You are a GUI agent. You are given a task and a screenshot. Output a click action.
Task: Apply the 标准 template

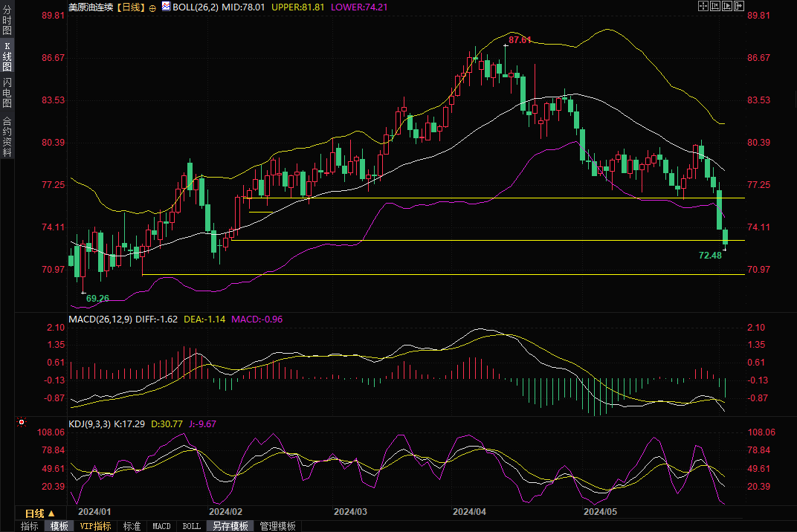click(132, 526)
